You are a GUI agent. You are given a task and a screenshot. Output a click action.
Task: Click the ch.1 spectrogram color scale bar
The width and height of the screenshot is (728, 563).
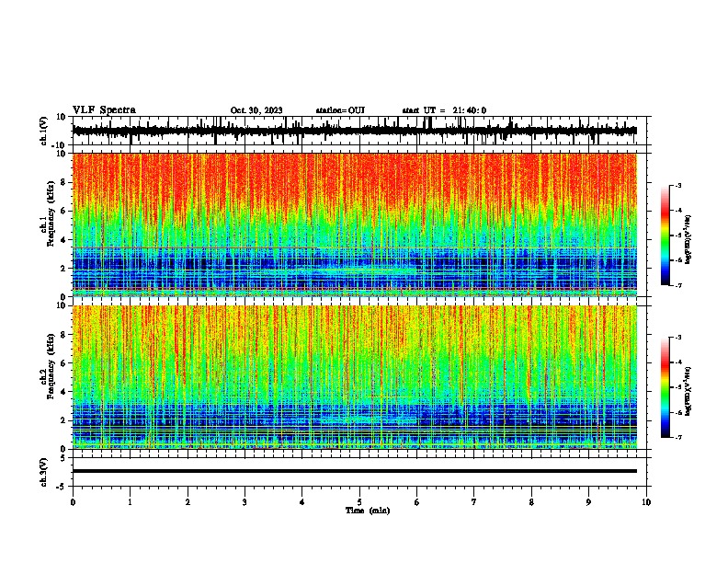665,236
